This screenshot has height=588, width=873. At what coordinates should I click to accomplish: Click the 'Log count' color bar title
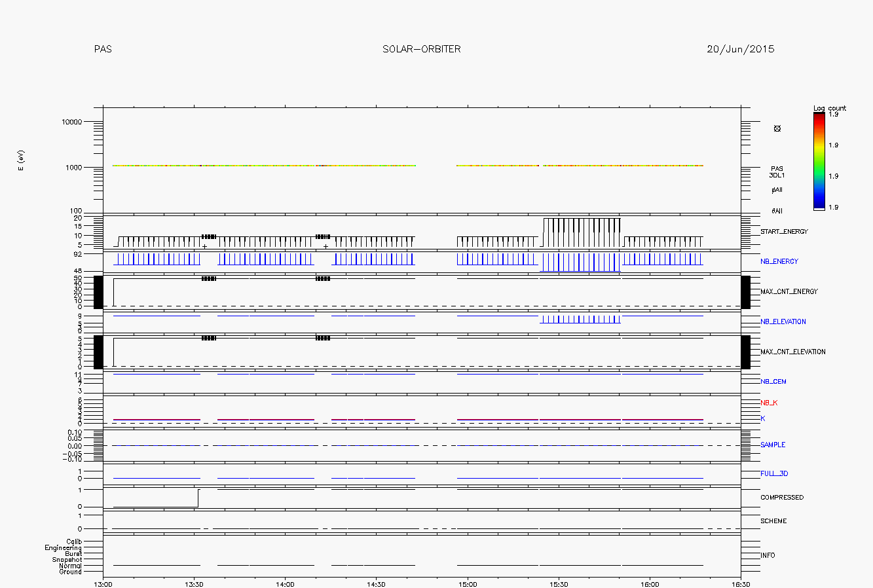(x=830, y=108)
